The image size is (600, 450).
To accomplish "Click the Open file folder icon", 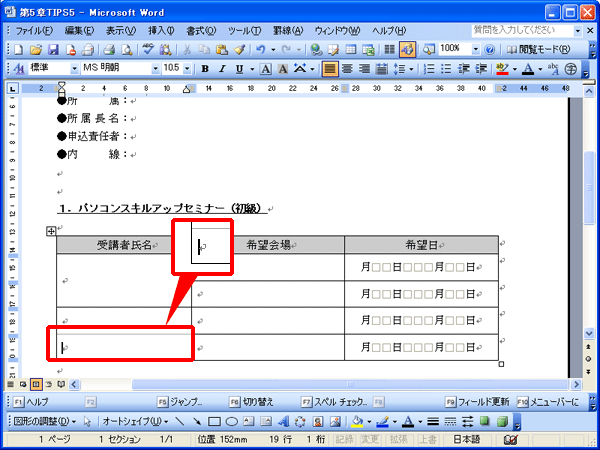I will (36, 50).
